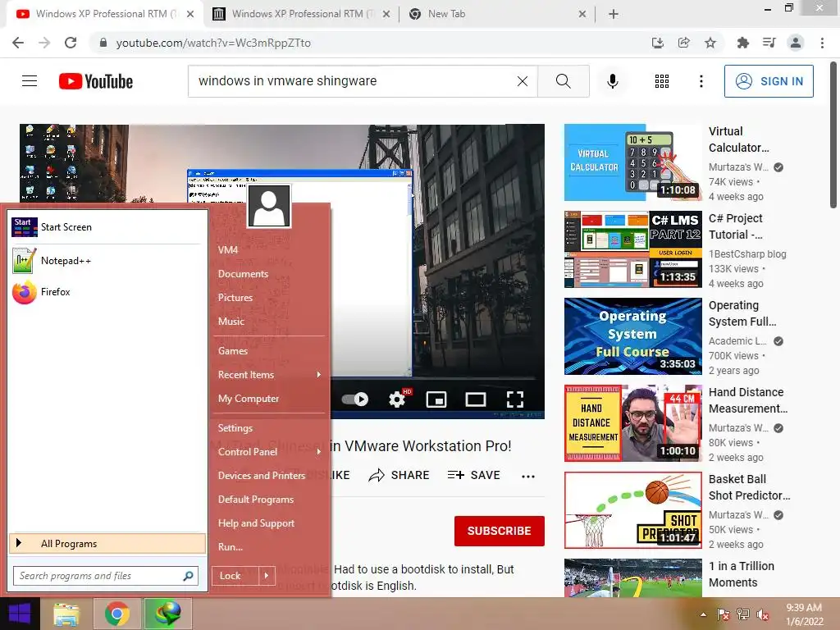Open Chrome profile avatar

point(796,43)
